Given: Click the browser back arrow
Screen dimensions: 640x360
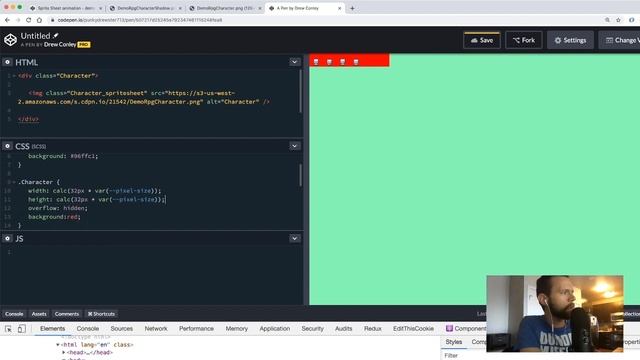Looking at the screenshot, I should click(x=7, y=20).
